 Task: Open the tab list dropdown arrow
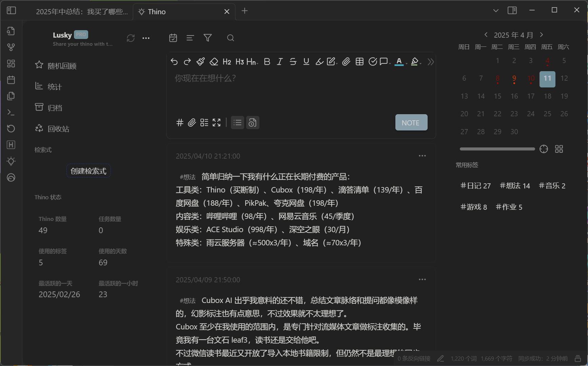pyautogui.click(x=496, y=11)
